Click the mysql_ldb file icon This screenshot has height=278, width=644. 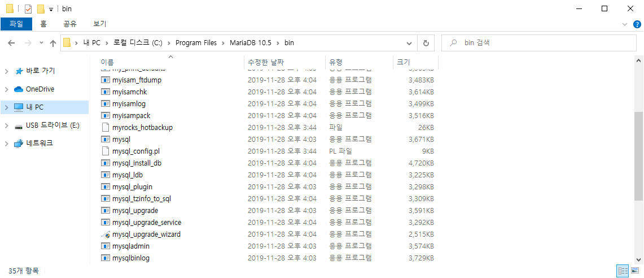tap(106, 175)
